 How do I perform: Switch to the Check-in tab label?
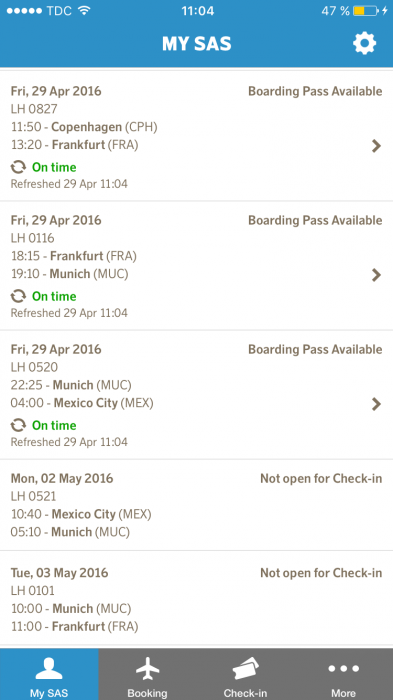[x=245, y=693]
